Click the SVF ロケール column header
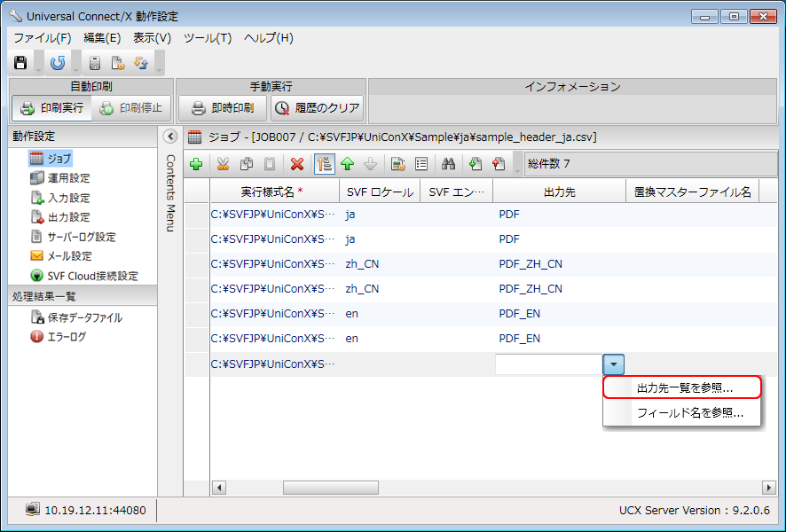 coord(380,192)
